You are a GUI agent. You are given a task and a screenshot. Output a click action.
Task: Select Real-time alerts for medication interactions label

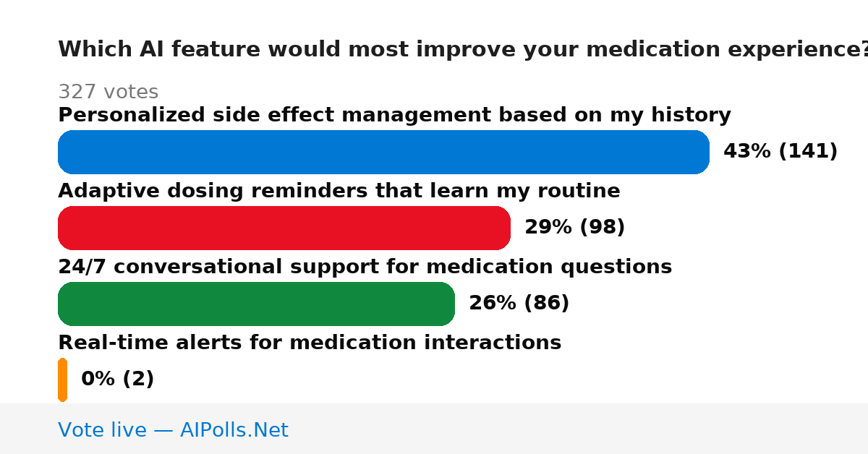310,343
